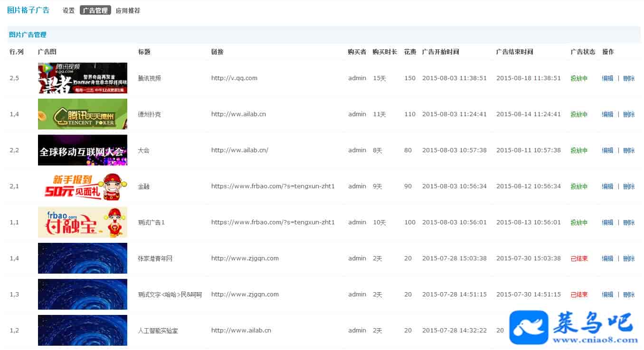Switch to the 广告管理 tab
This screenshot has width=644, height=350.
95,10
